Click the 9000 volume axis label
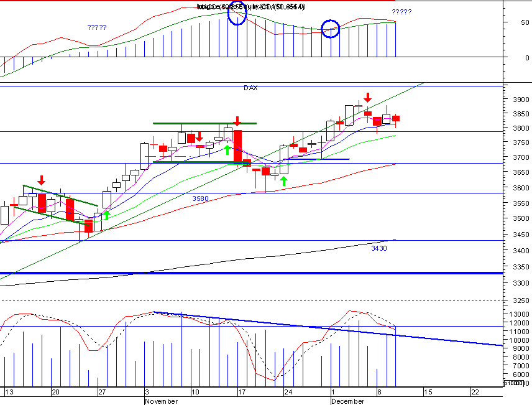The image size is (532, 405). (521, 348)
